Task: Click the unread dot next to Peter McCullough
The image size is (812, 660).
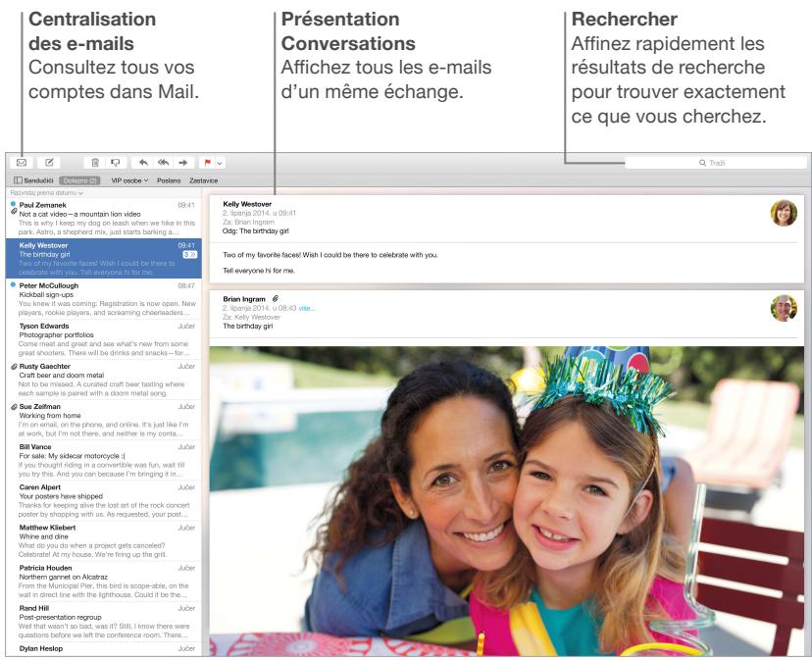Action: point(13,285)
